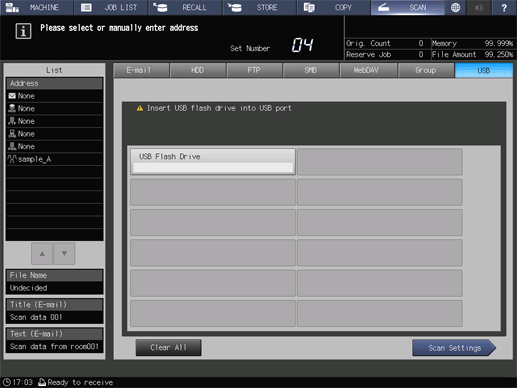Open the JOB LIST tab

[x=111, y=8]
